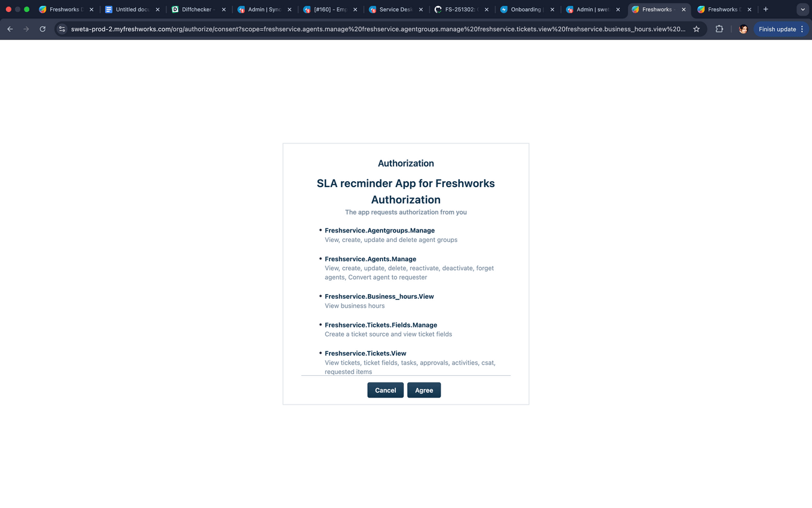Switch to the [#160] tab

(329, 10)
